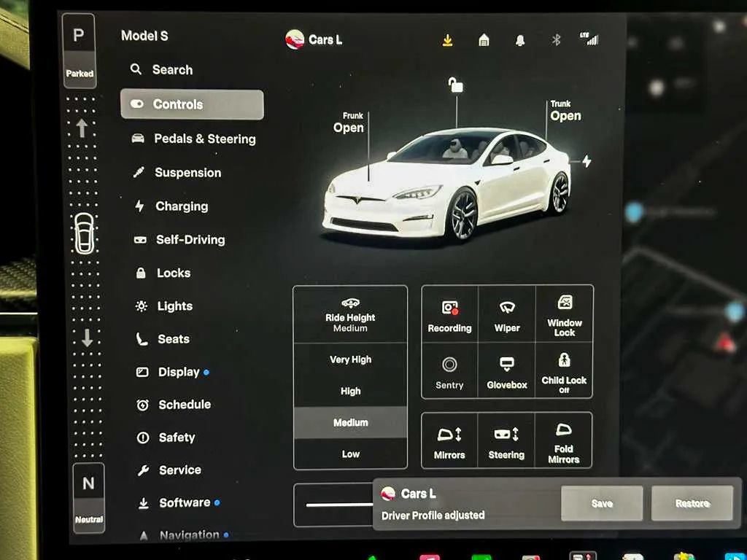
Task: Tap Trunk Open label
Action: pos(565,111)
